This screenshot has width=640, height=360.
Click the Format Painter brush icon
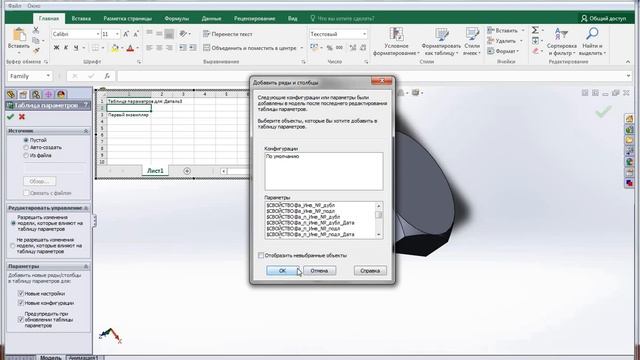pyautogui.click(x=36, y=51)
